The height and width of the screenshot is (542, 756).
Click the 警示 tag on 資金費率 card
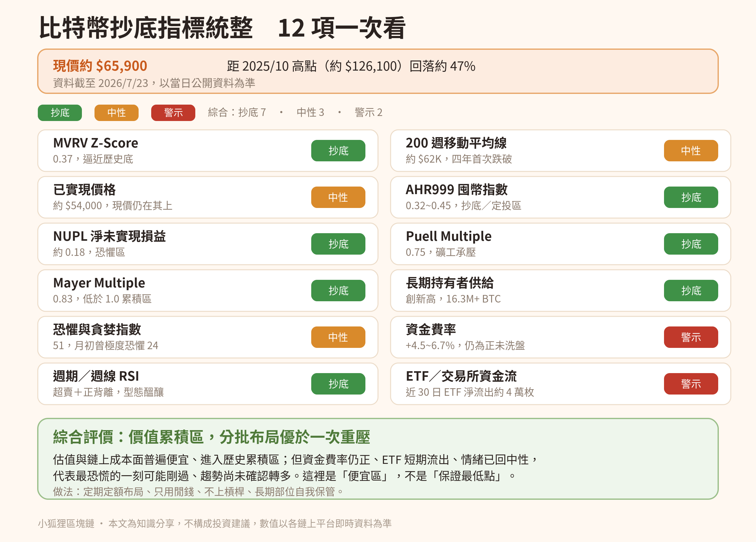click(691, 337)
